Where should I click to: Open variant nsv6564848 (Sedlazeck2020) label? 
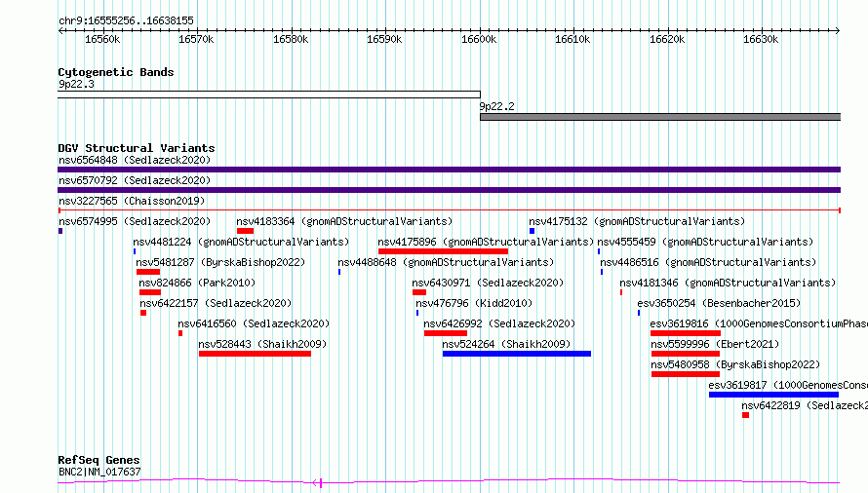135,160
